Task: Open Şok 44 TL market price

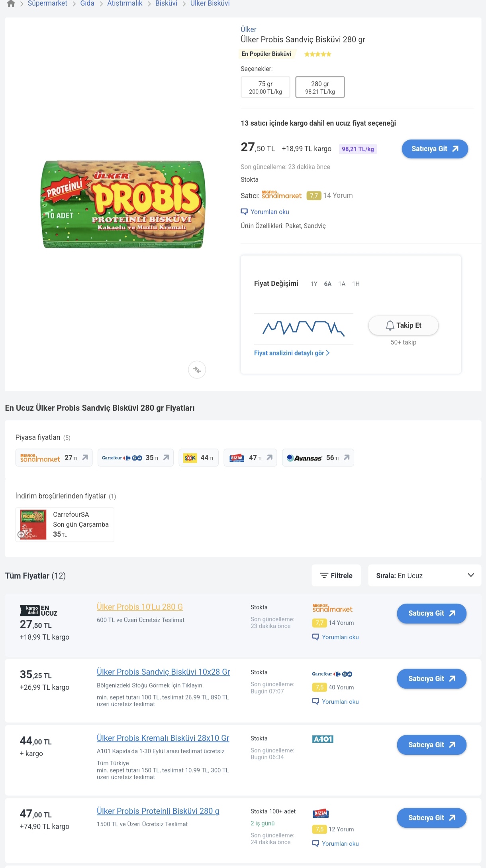Action: 199,458
